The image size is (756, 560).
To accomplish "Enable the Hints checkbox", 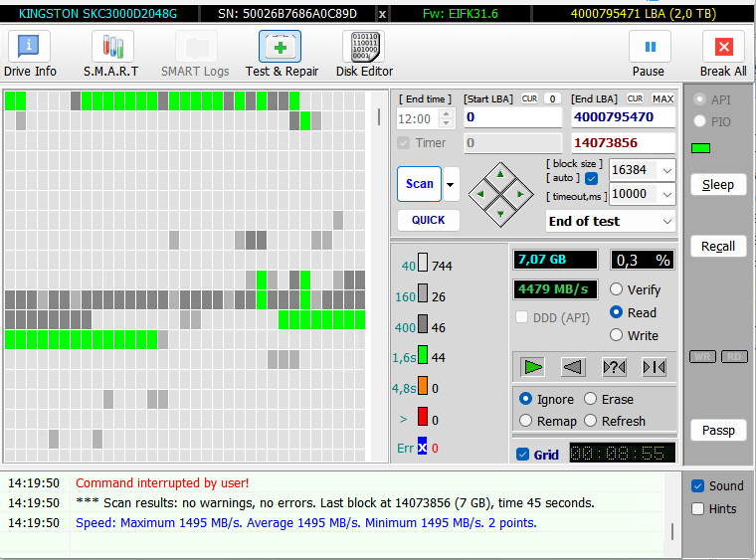I will [x=697, y=509].
